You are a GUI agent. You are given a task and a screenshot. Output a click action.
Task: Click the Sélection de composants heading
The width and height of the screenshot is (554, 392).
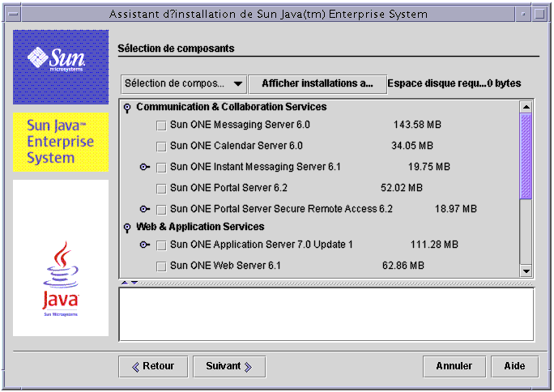tap(176, 49)
